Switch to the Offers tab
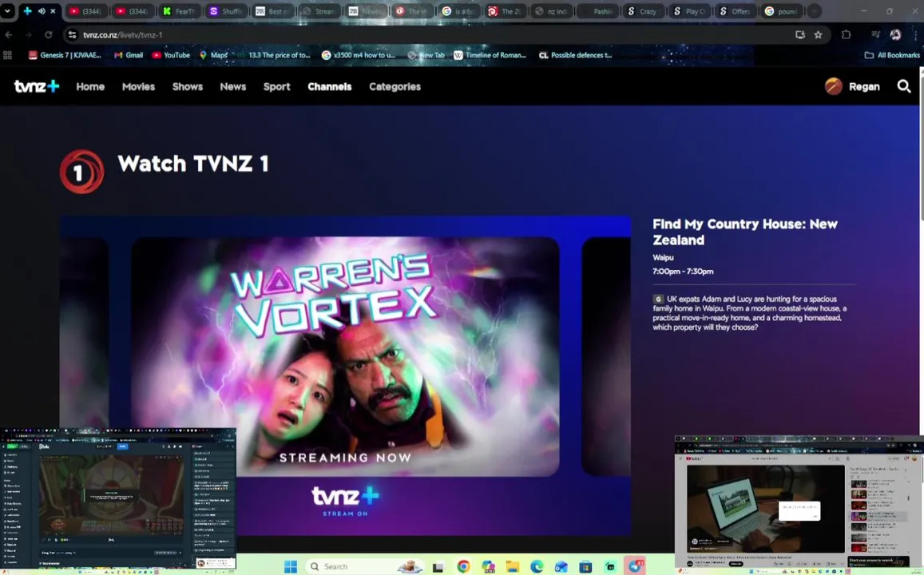 point(735,11)
